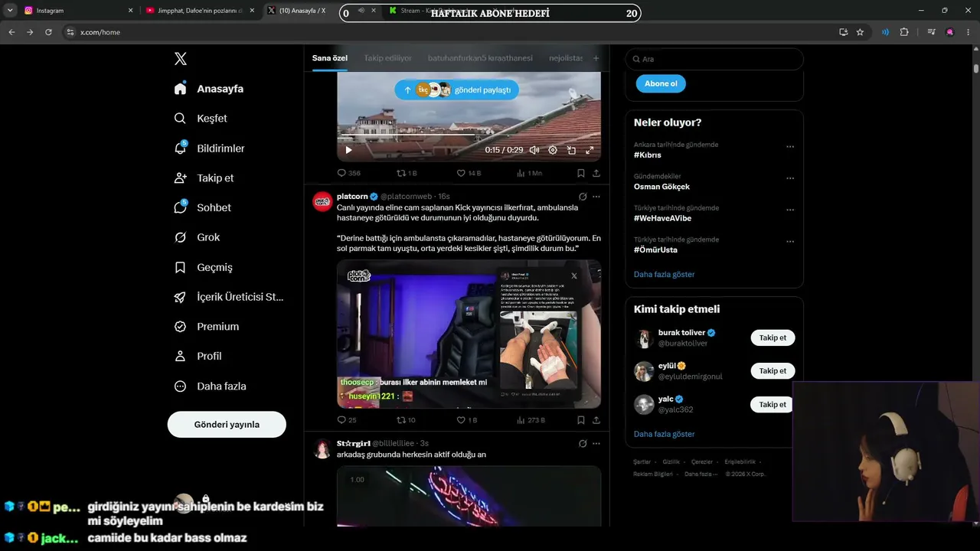Viewport: 980px width, 551px height.
Task: Reload the page in the browser
Action: [48, 32]
